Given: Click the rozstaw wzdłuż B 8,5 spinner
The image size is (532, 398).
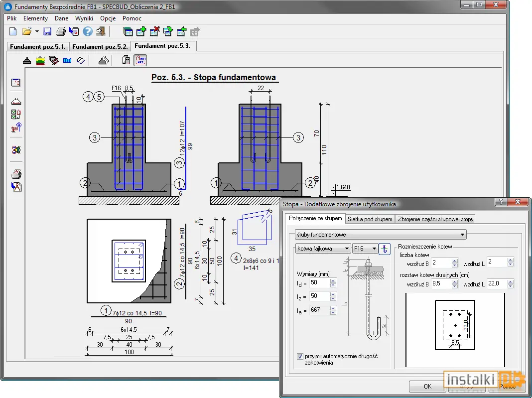Looking at the screenshot, I should pos(455,283).
